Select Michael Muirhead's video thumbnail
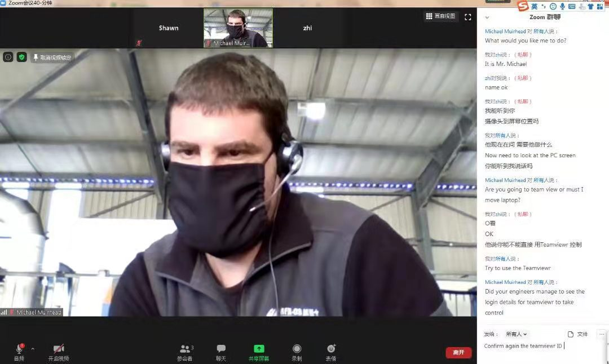 [238, 28]
